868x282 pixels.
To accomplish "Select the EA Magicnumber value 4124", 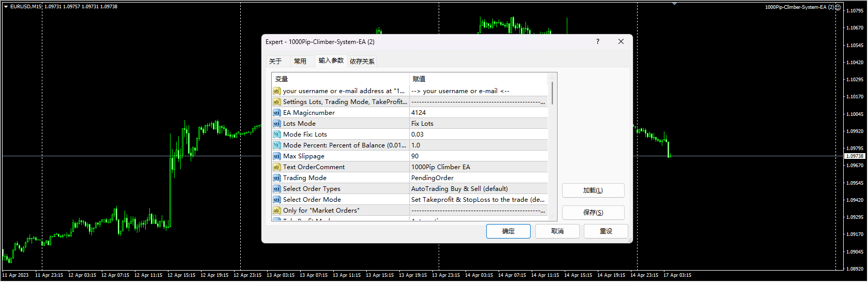I will point(478,113).
